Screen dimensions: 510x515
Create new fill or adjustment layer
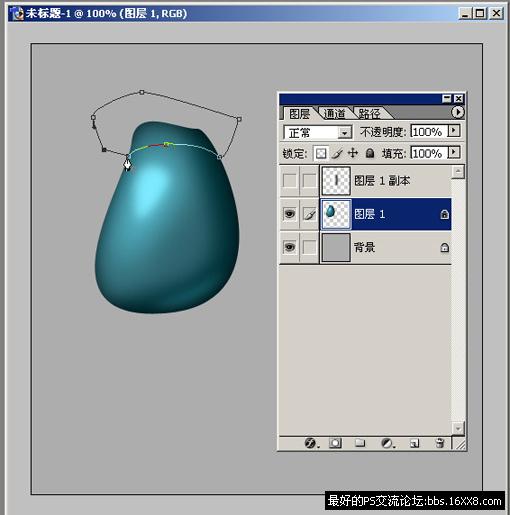tap(387, 443)
